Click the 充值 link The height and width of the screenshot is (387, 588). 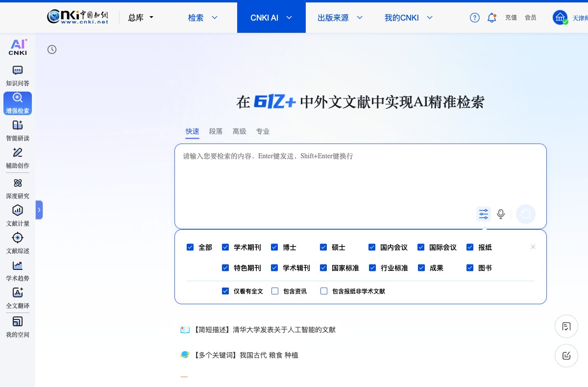[x=511, y=18]
